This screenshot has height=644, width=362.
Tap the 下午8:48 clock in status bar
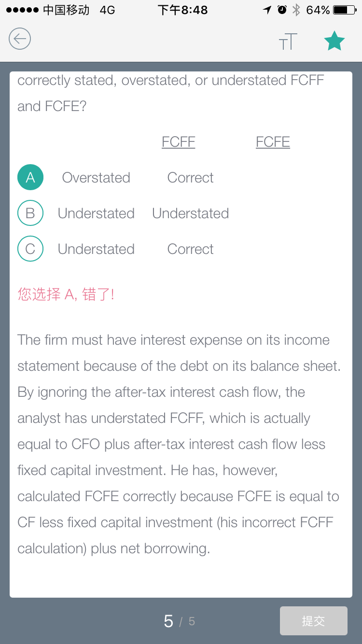pos(182,10)
